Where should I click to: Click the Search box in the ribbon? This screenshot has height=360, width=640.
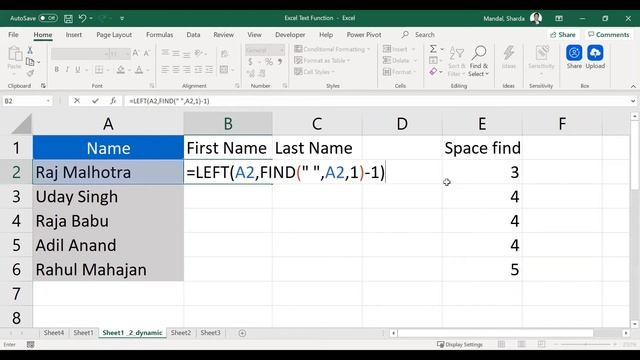[418, 35]
